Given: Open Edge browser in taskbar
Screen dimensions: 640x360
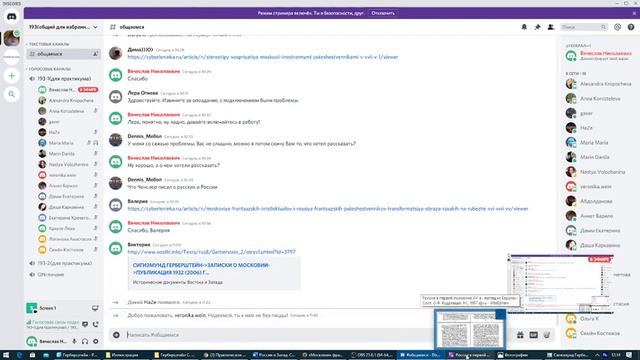Looking at the screenshot, I should 19,355.
